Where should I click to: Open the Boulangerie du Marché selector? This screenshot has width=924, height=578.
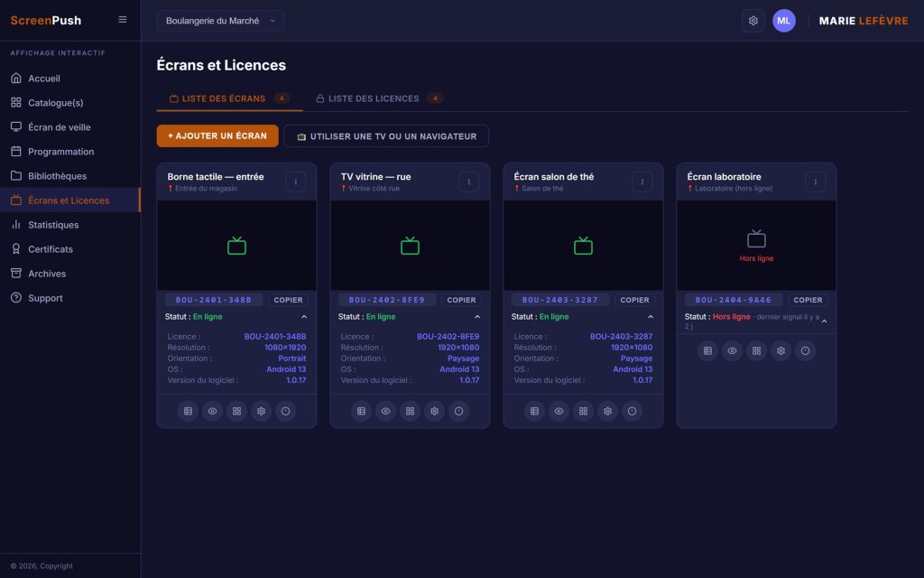point(220,21)
